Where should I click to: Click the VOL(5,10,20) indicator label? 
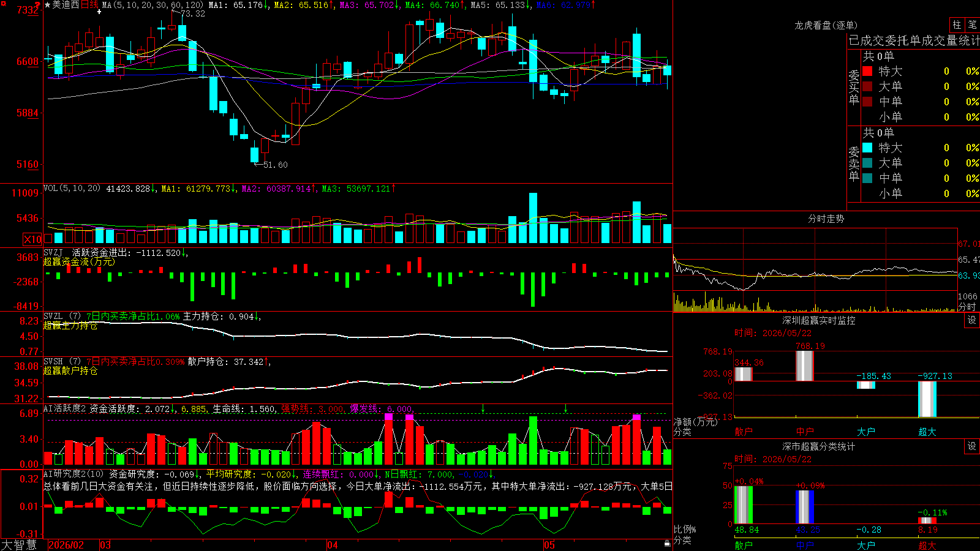pyautogui.click(x=72, y=189)
